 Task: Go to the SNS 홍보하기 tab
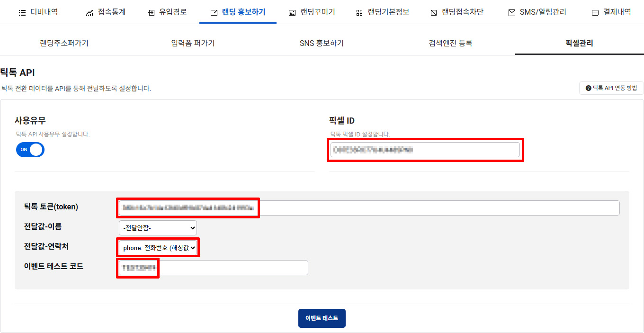point(322,43)
